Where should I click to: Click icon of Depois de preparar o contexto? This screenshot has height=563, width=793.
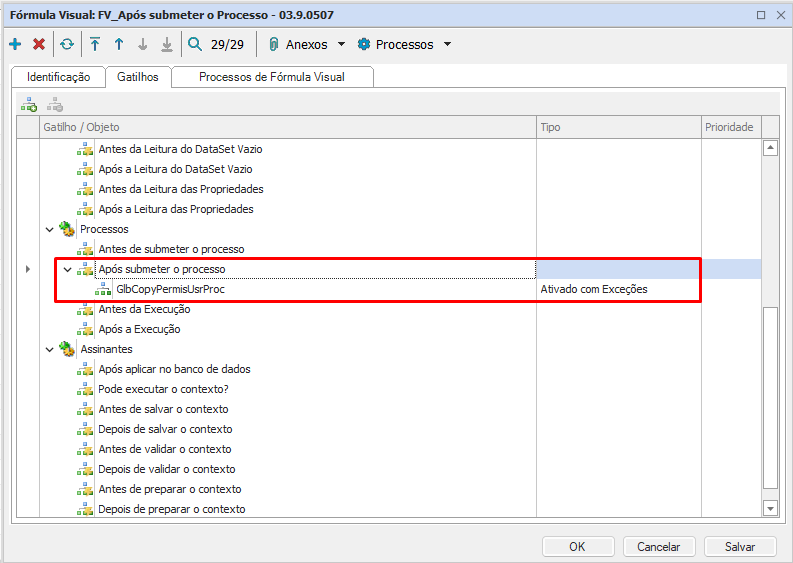coord(85,509)
